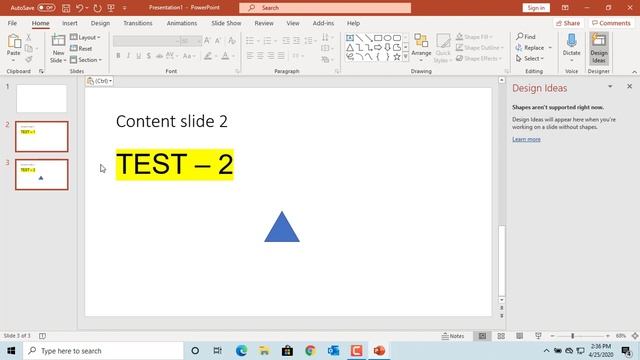Image resolution: width=640 pixels, height=360 pixels.
Task: Select the oval shape in gallery
Action: (387, 38)
